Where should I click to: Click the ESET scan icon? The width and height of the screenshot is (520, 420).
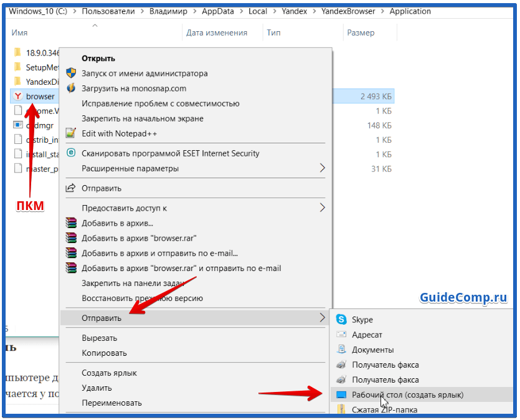tap(71, 153)
